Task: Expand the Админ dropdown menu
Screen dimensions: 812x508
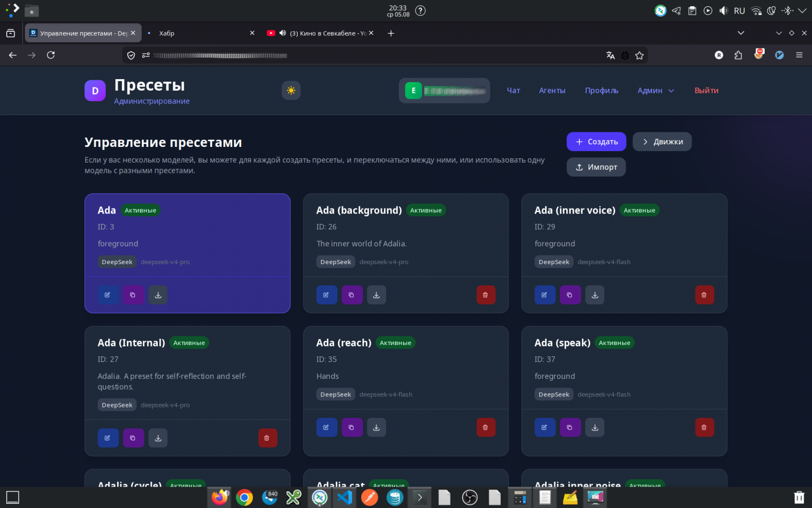Action: [x=656, y=90]
